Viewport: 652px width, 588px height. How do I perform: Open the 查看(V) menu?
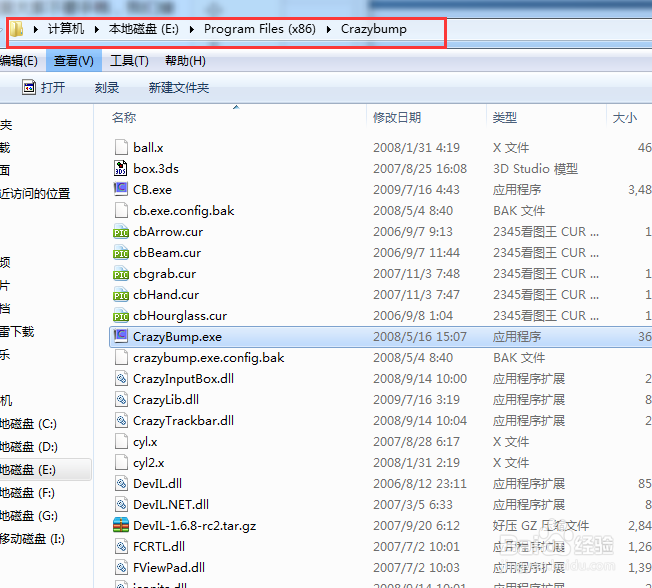pyautogui.click(x=74, y=61)
